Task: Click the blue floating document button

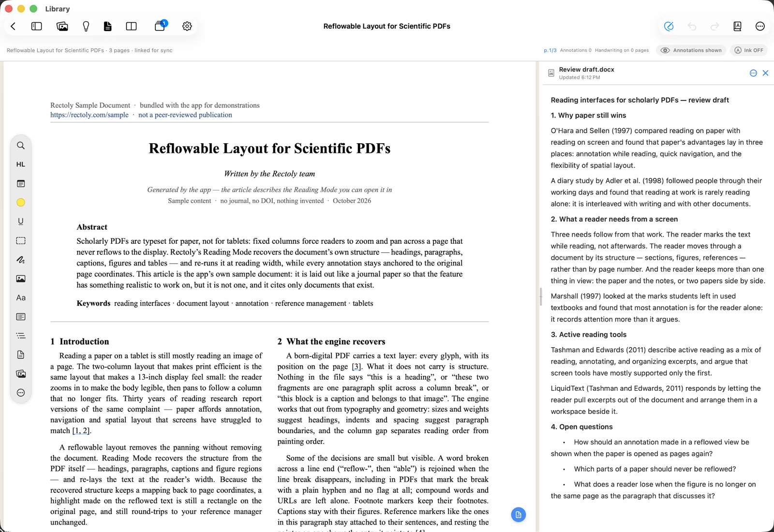Action: point(519,515)
